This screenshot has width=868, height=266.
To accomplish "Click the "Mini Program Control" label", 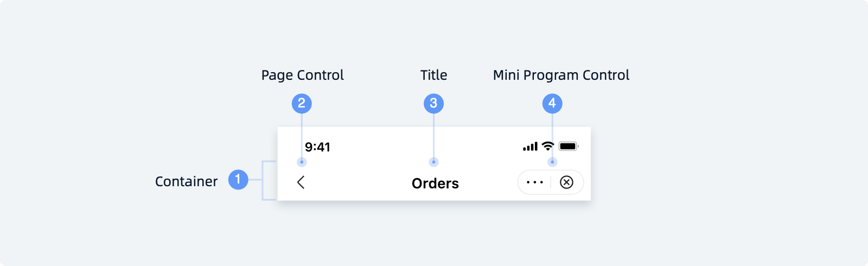I will [x=561, y=75].
